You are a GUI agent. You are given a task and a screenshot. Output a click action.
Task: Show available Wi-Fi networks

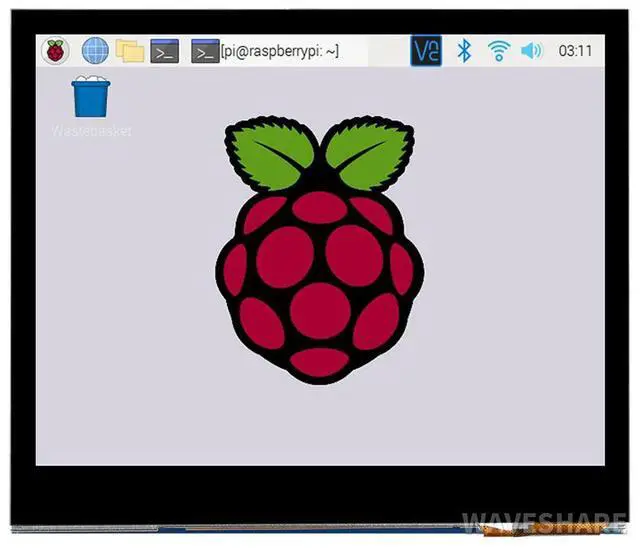[497, 50]
